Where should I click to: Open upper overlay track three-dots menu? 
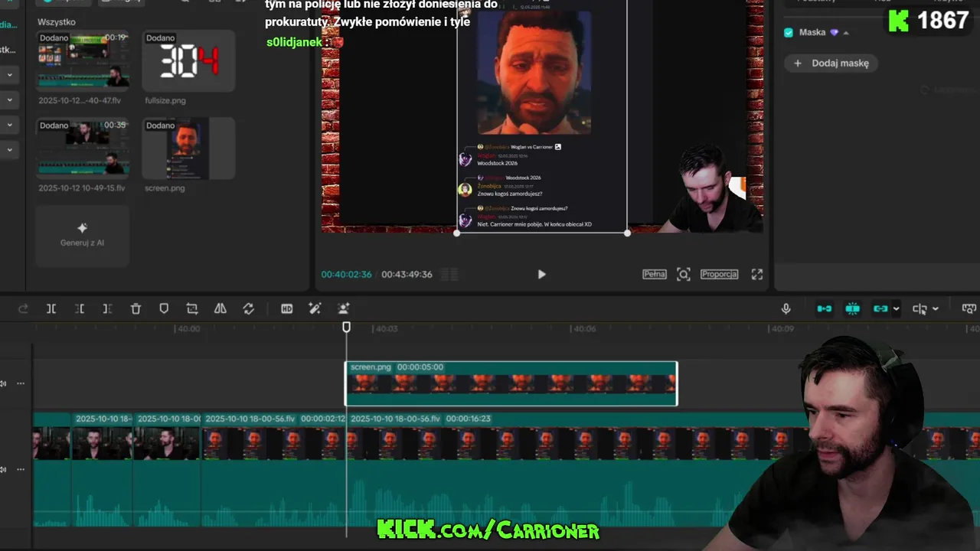[21, 383]
